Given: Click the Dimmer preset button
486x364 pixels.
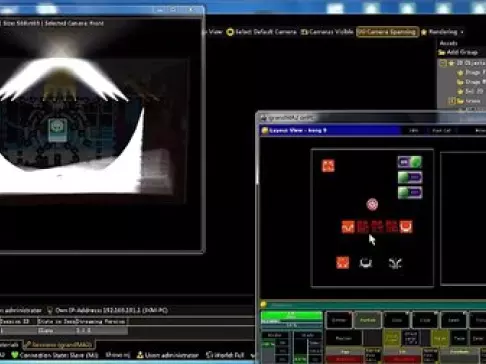Looking at the screenshot, I should coord(339,320).
